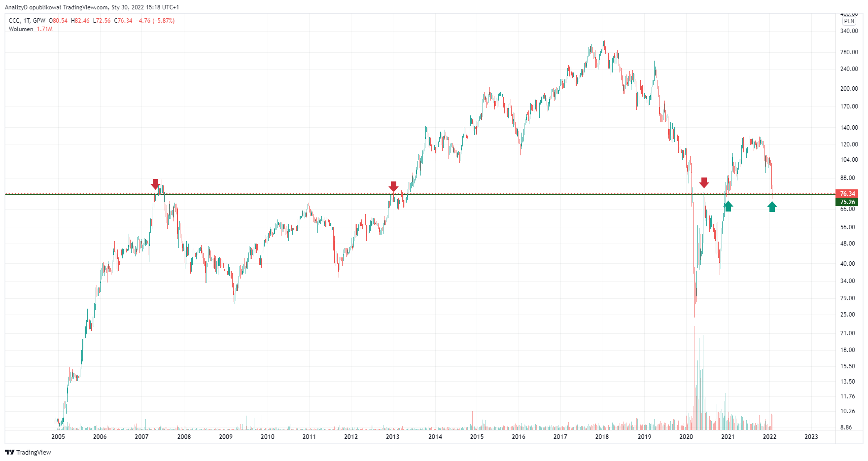Image resolution: width=868 pixels, height=461 pixels.
Task: Click the 40.00 price scale label
Action: pos(848,264)
